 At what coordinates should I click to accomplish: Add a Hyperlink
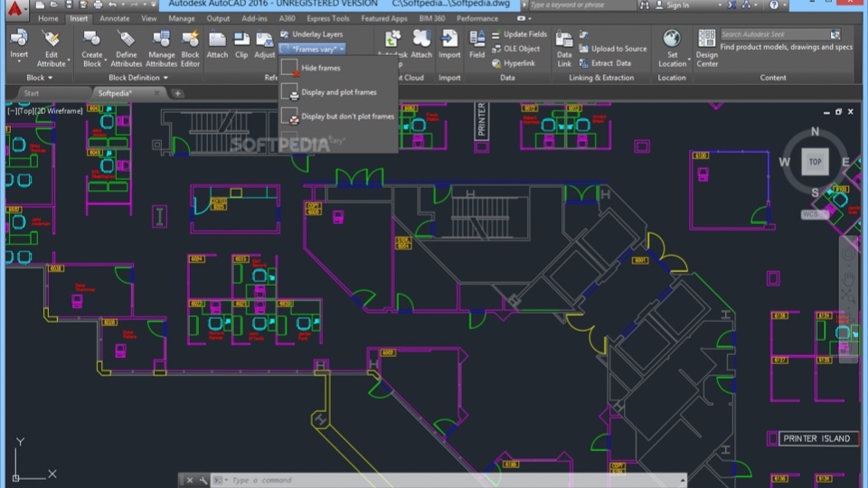(x=514, y=63)
